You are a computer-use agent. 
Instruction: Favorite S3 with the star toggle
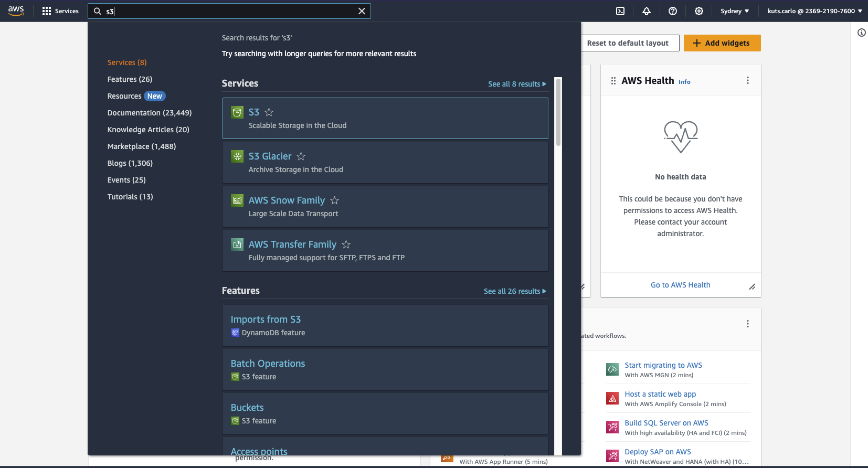pos(269,112)
